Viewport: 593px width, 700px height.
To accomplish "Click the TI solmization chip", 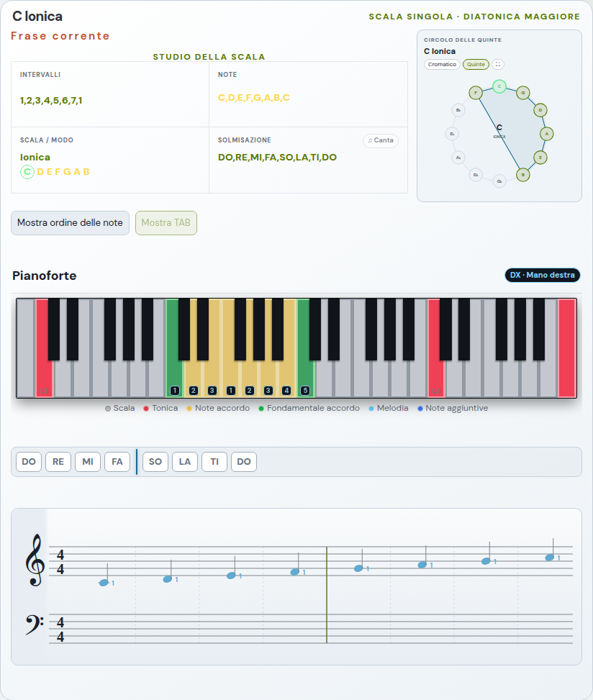I will pos(214,462).
